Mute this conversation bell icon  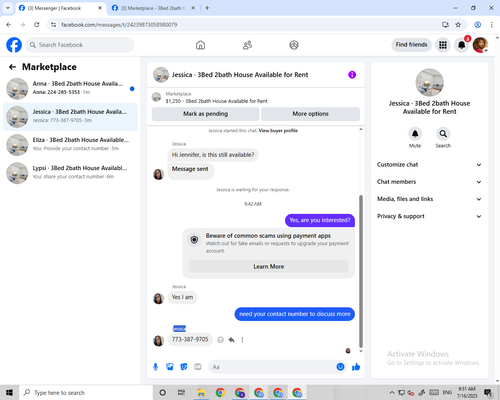point(415,134)
